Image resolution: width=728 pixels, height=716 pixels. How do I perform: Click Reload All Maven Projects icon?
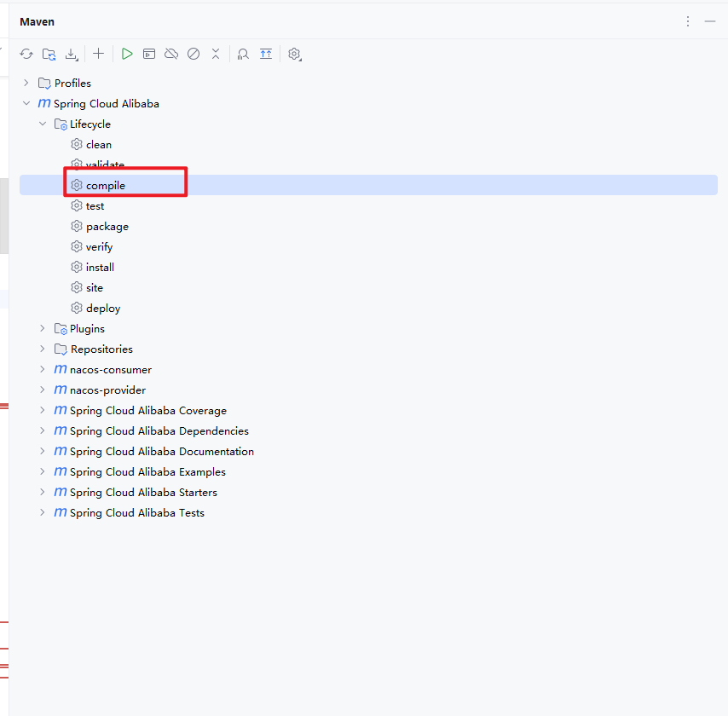(26, 54)
